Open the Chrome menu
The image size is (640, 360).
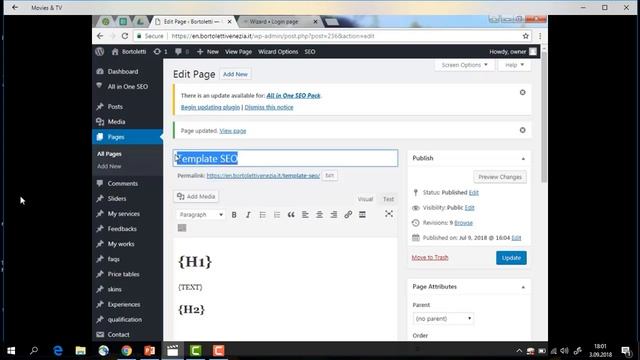[540, 36]
